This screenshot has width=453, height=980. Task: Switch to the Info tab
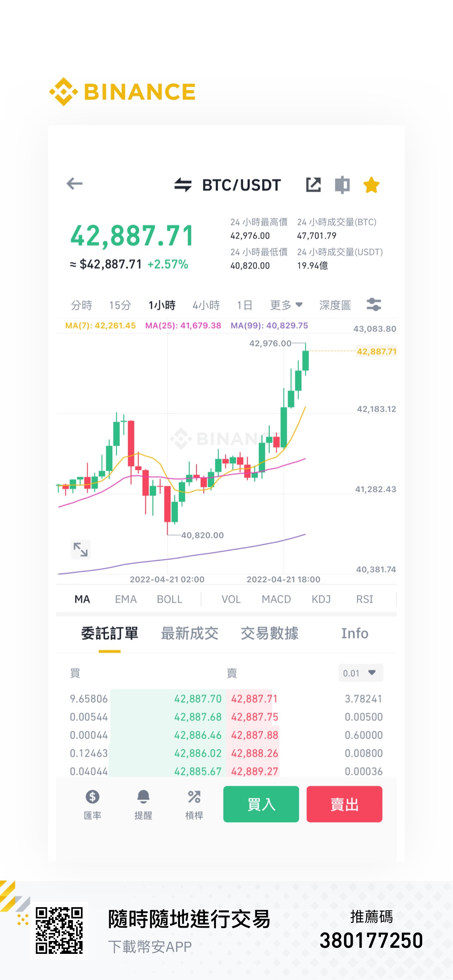tap(355, 633)
